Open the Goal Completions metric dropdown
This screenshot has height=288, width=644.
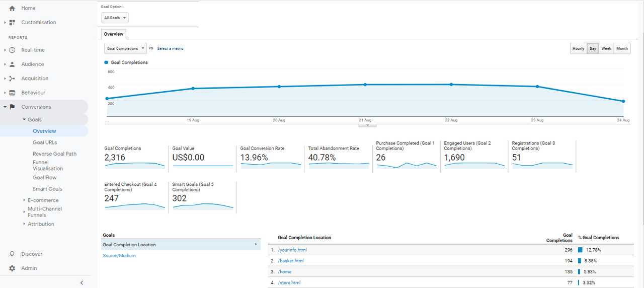pos(125,49)
